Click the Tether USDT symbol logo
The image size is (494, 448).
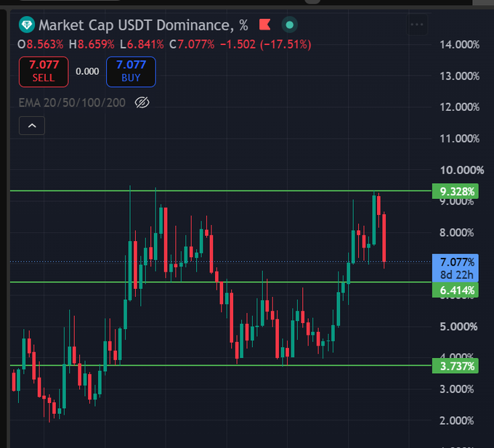27,25
